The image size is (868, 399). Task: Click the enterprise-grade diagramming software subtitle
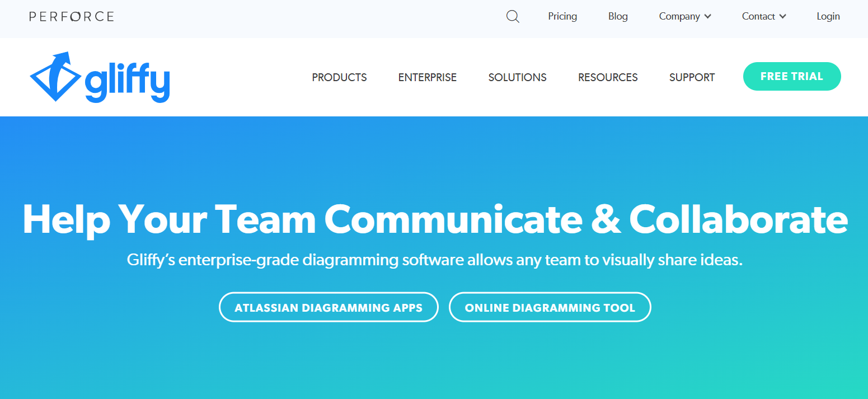coord(435,260)
